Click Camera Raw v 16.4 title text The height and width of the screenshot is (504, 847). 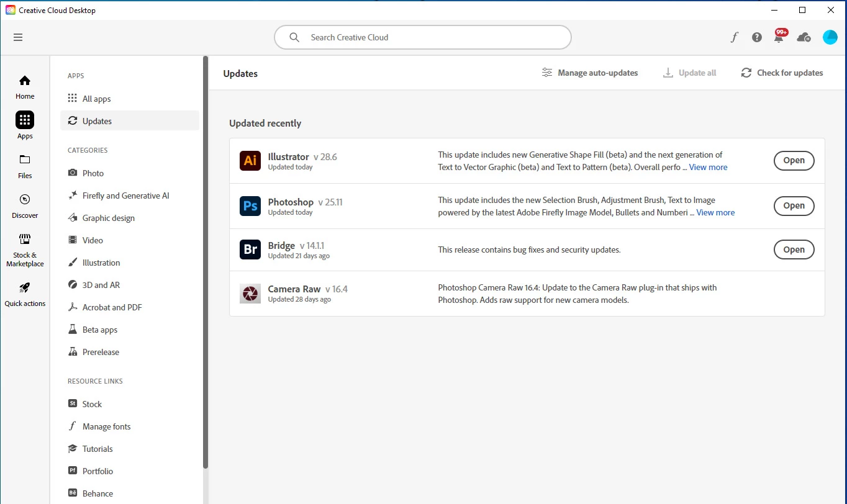[x=307, y=289]
